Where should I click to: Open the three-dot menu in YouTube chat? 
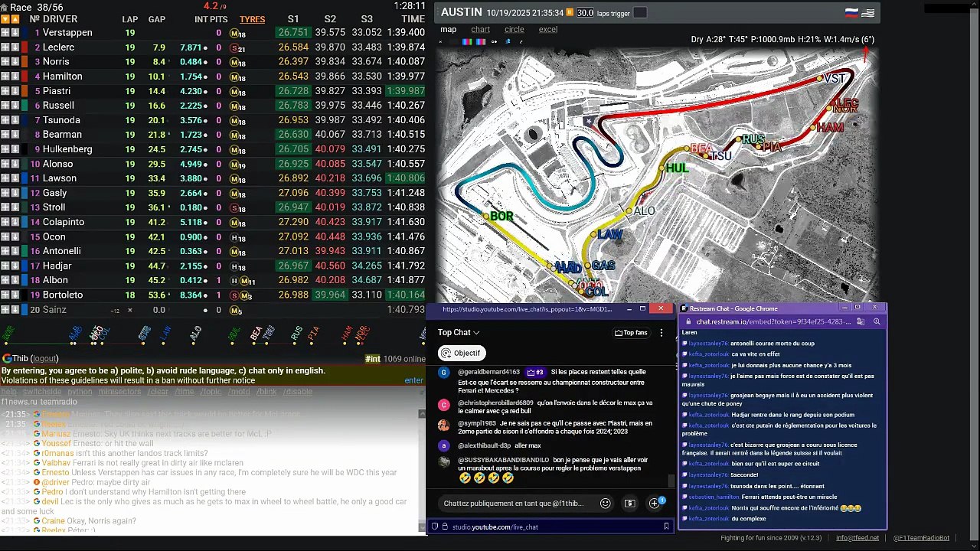coord(661,333)
